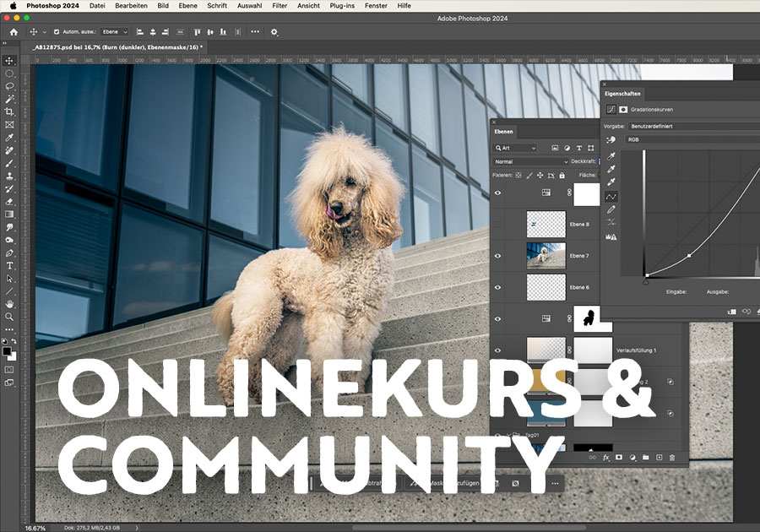Pick the Eraser tool
This screenshot has height=532, width=760.
tap(9, 201)
